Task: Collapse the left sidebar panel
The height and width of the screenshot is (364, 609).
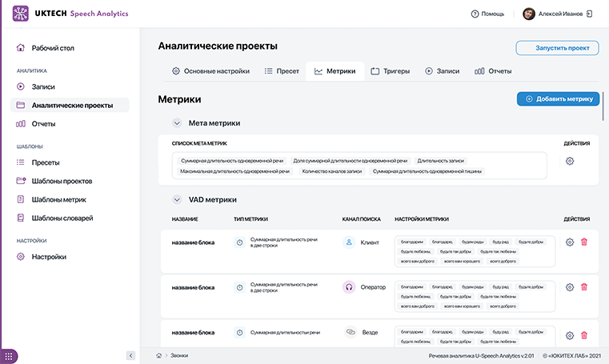Action: [x=130, y=355]
